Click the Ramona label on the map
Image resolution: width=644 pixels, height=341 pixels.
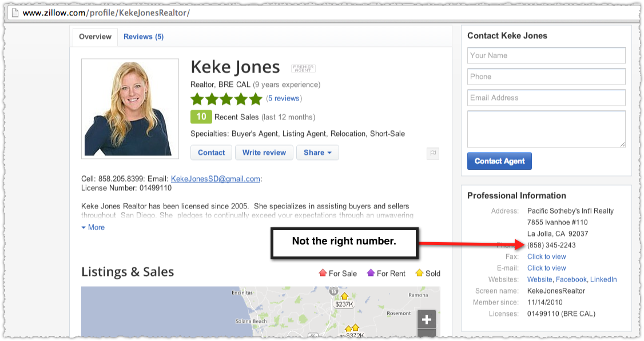(418, 295)
